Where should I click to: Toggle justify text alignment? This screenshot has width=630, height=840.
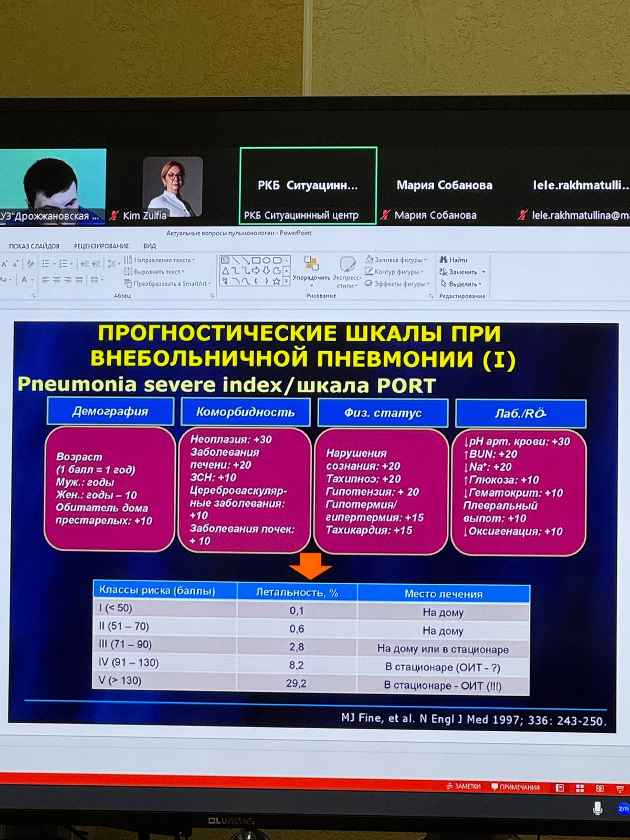point(79,280)
